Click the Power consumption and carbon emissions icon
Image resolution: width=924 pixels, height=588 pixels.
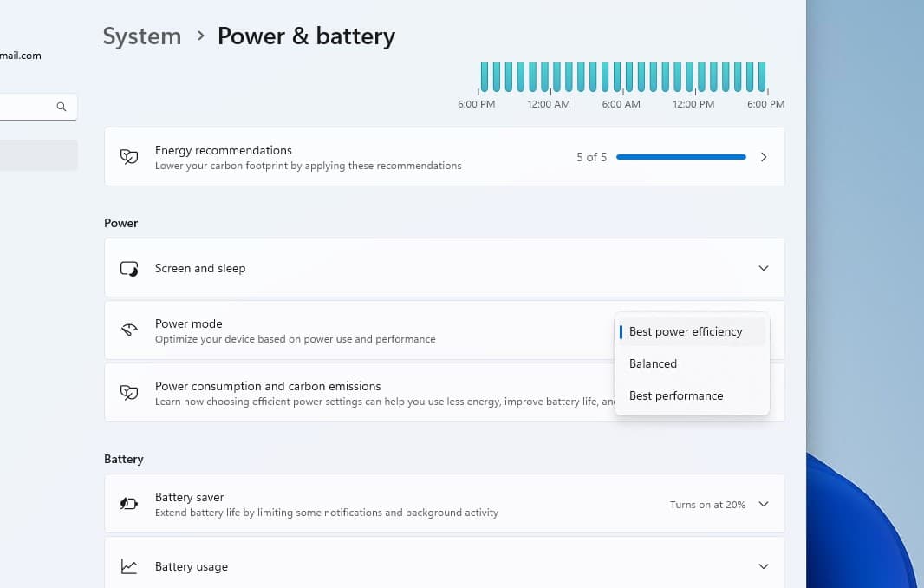[x=129, y=393]
